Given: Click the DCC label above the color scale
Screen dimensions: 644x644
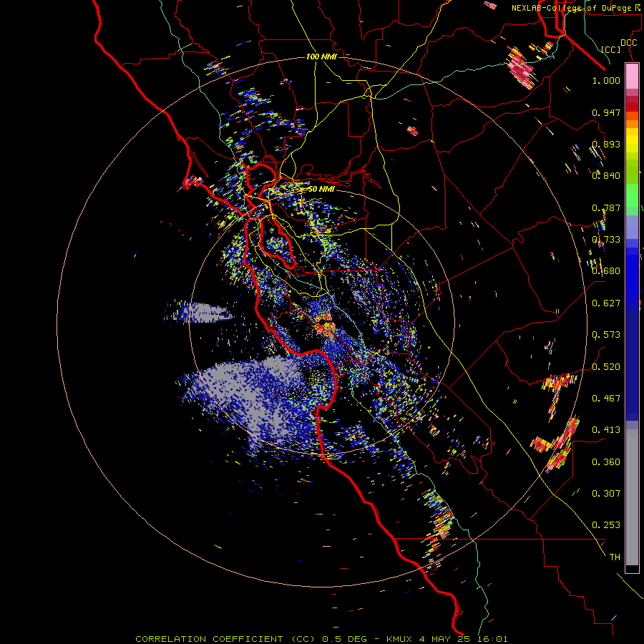Looking at the screenshot, I should [628, 42].
